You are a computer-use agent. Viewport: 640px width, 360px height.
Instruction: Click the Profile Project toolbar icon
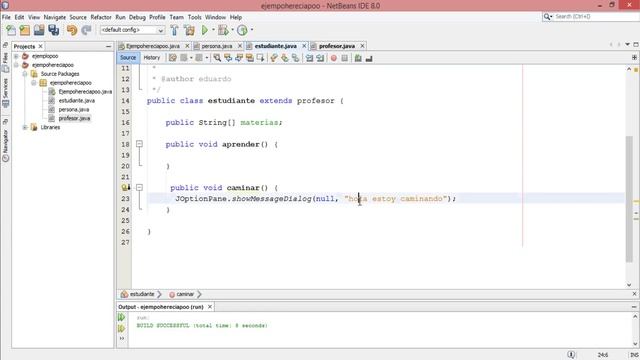pyautogui.click(x=242, y=30)
